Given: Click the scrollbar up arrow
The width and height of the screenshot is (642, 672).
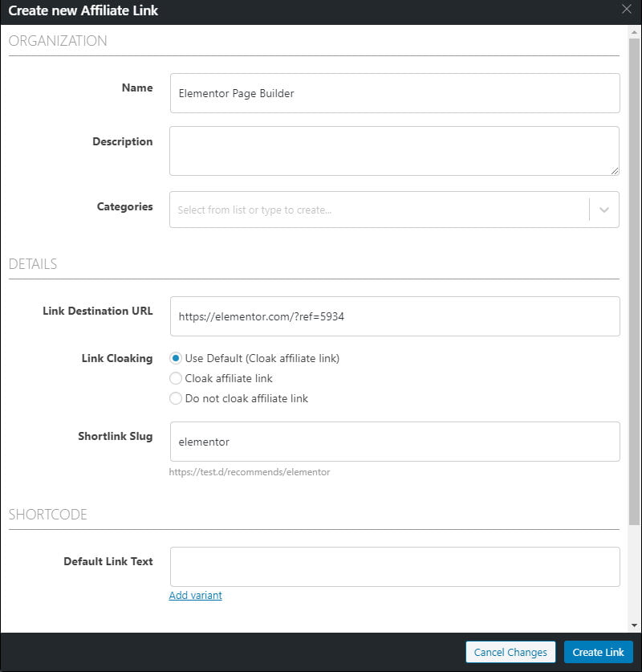Looking at the screenshot, I should pos(634,33).
